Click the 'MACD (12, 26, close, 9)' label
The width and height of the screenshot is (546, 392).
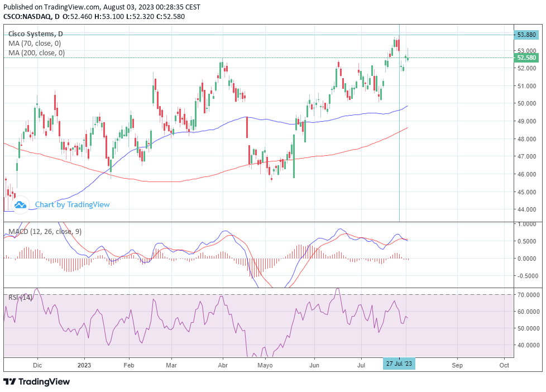[45, 232]
